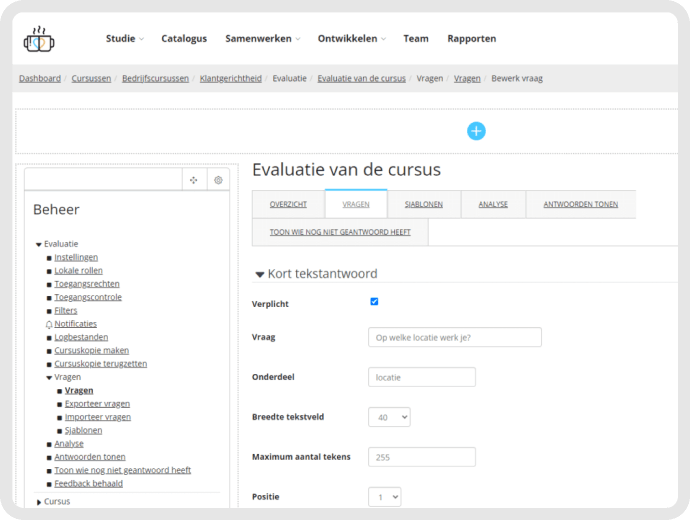
Task: Open the Samenwerken menu
Action: pos(263,39)
